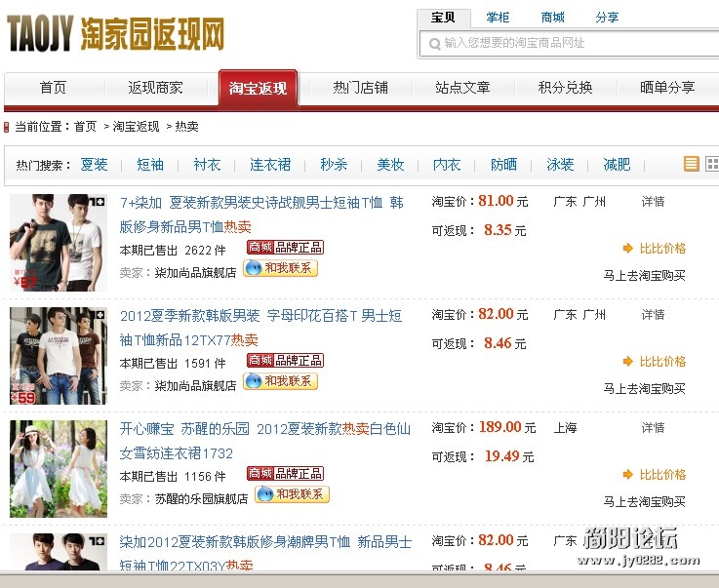Click 详情 for the 189.00元 item
The width and height of the screenshot is (719, 588).
[653, 428]
